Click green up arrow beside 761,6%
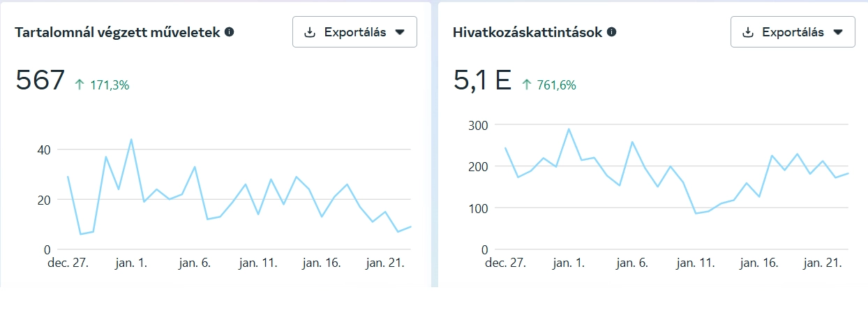Viewport: 868px width, 320px height. point(526,85)
